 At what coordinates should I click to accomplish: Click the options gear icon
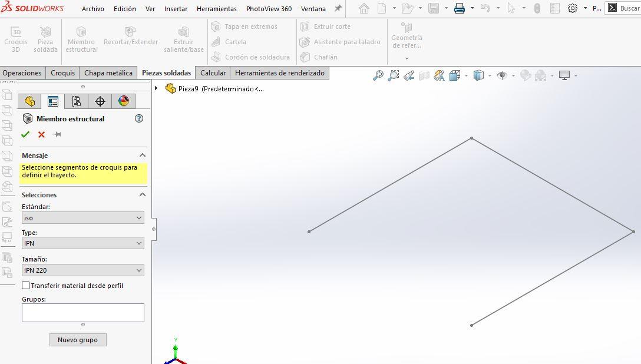point(572,8)
